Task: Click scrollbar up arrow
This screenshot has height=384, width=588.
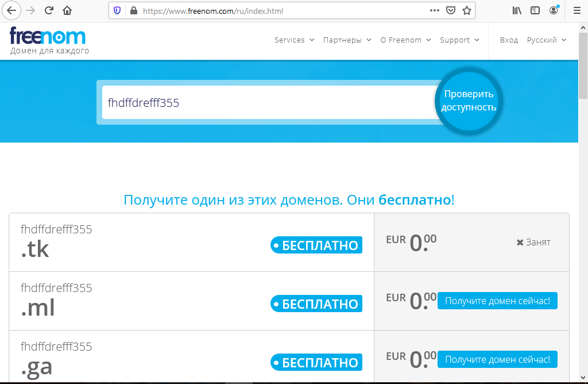Action: coord(583,28)
